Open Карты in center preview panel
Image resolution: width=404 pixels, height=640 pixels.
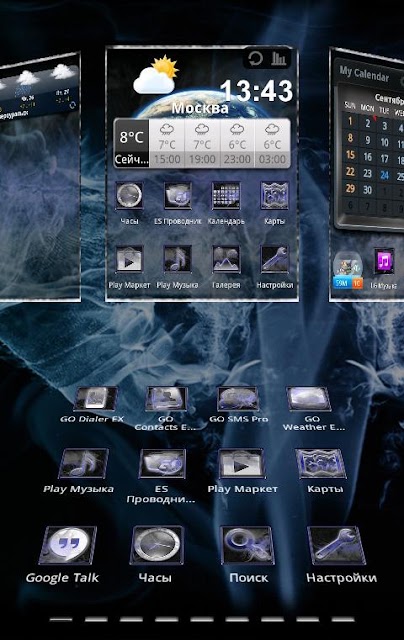coord(274,196)
